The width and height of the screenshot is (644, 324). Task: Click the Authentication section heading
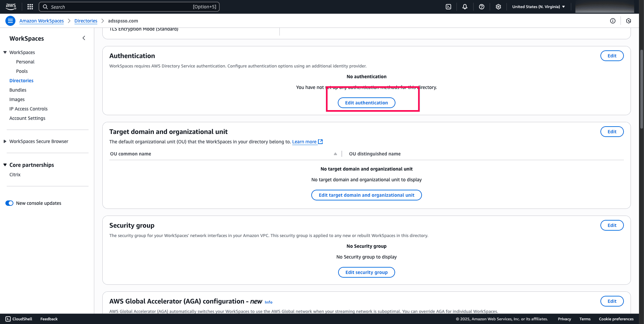(x=132, y=56)
